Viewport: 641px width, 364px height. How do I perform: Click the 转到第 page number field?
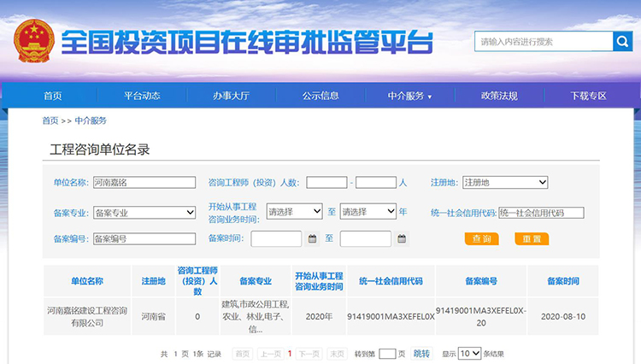click(387, 354)
